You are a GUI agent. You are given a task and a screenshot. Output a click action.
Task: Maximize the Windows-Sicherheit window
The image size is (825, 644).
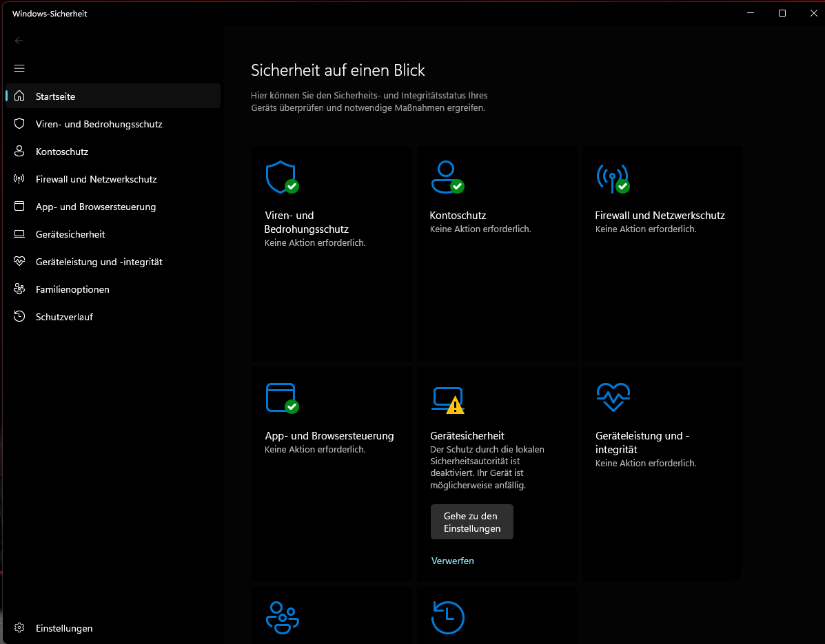782,13
